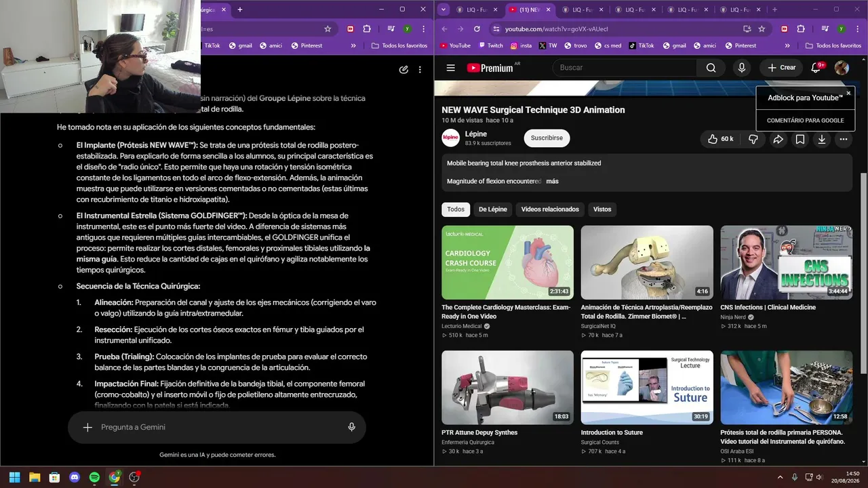This screenshot has height=488, width=868.
Task: Select the 'Todos' filter chip
Action: [456, 209]
